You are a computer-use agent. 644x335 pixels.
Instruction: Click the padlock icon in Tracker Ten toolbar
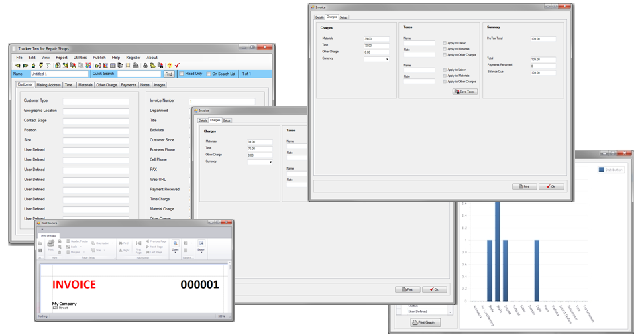[x=145, y=65]
